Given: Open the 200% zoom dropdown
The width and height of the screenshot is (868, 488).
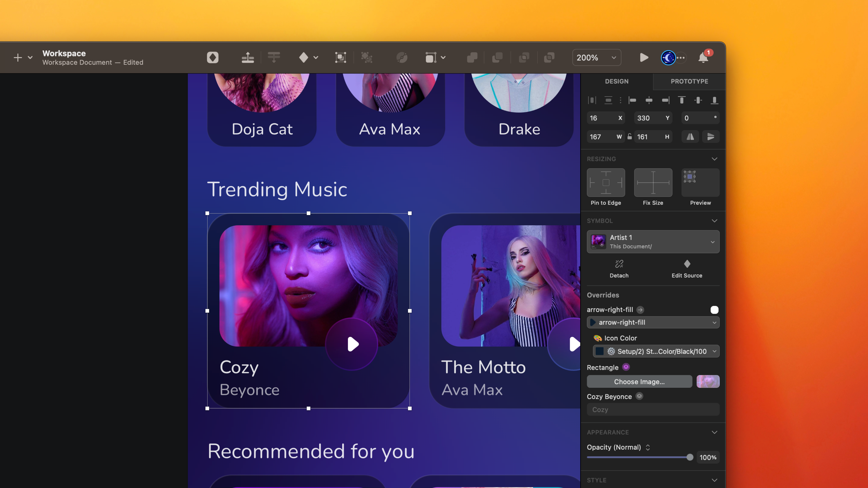Looking at the screenshot, I should 597,58.
